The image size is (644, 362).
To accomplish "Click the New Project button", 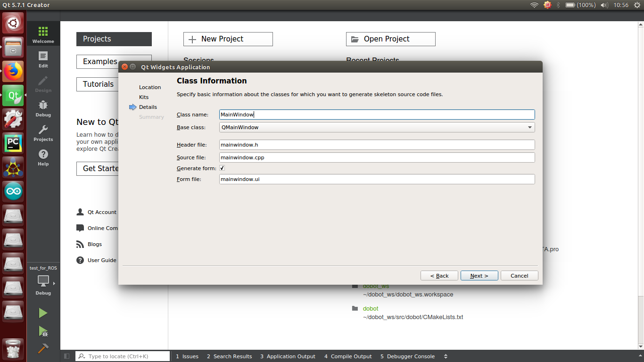I will tap(228, 39).
